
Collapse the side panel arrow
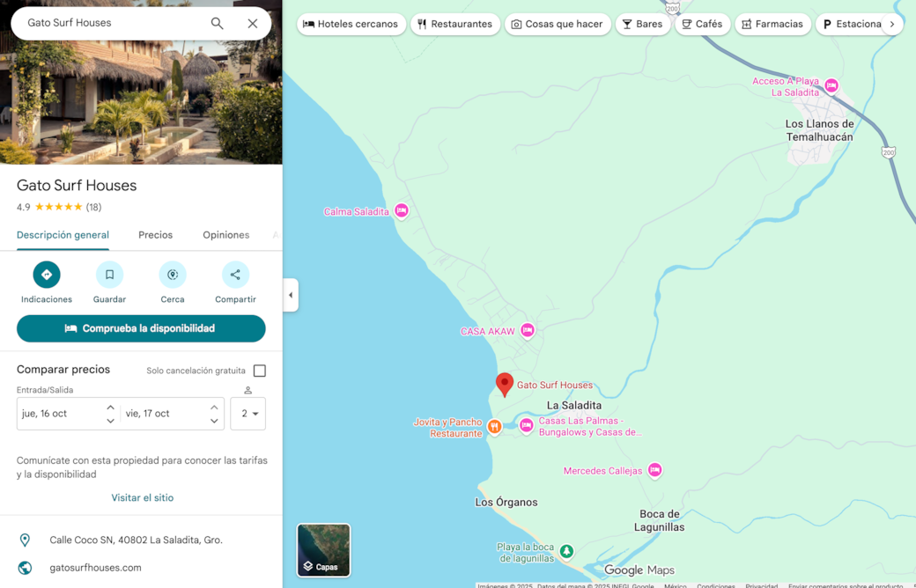click(x=291, y=295)
